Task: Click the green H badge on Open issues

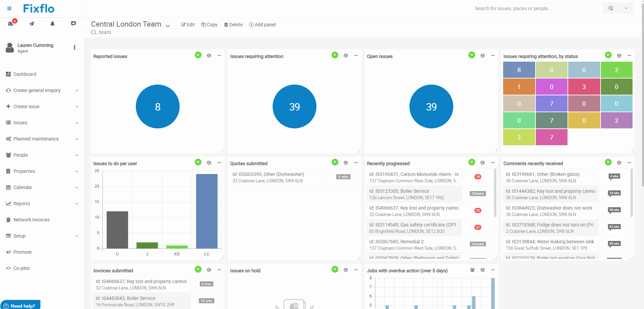Action: (x=471, y=55)
